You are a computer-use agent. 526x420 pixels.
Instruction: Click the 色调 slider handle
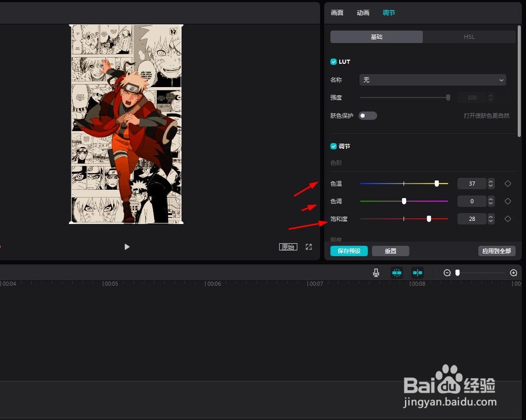[x=404, y=201]
